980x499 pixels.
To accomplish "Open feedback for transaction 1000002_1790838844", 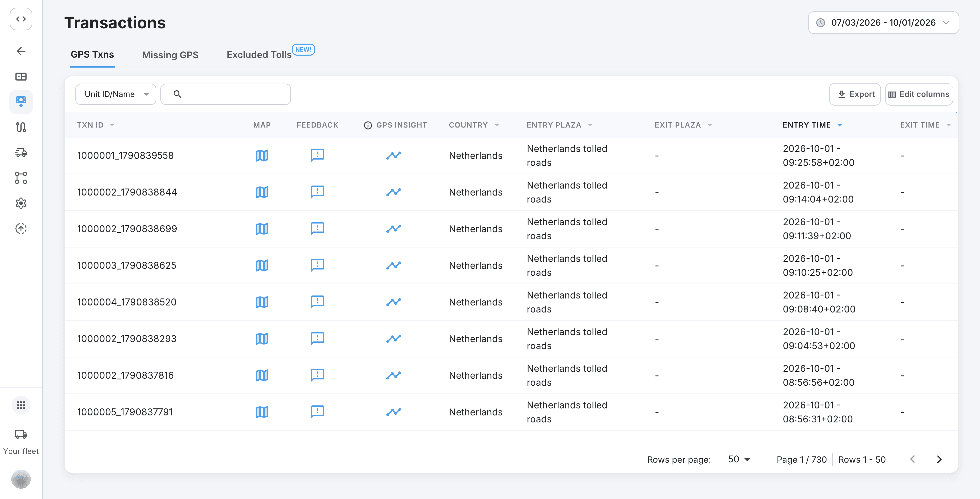I will pos(317,192).
